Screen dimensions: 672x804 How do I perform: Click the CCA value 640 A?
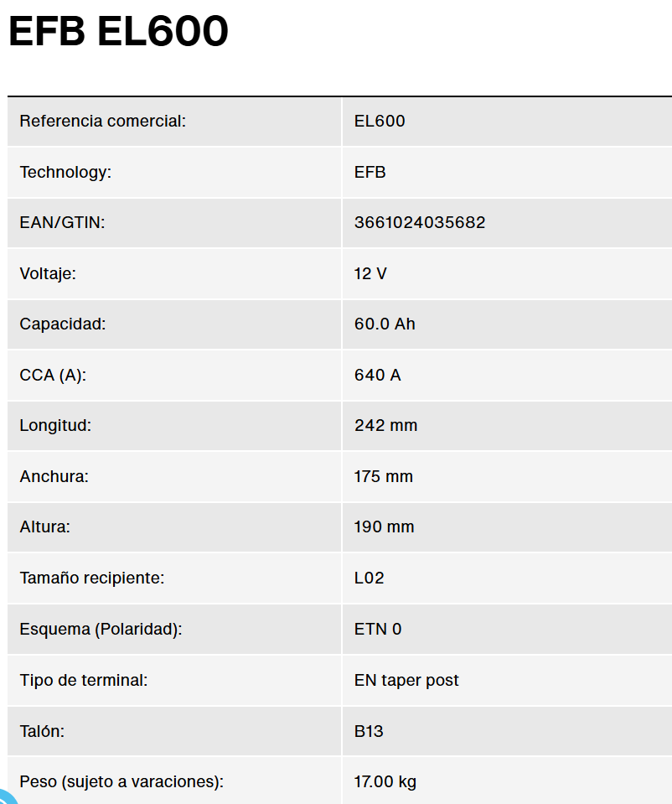pos(377,375)
